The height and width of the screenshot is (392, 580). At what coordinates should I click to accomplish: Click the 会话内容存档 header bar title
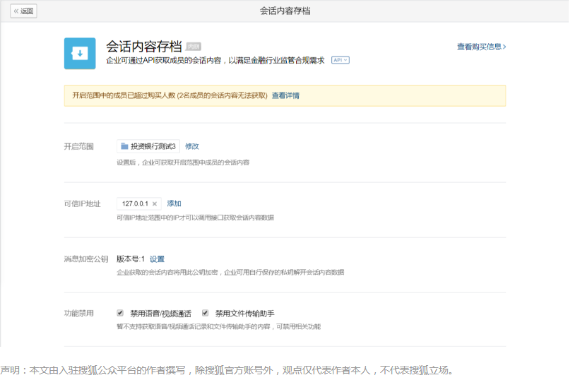[285, 11]
